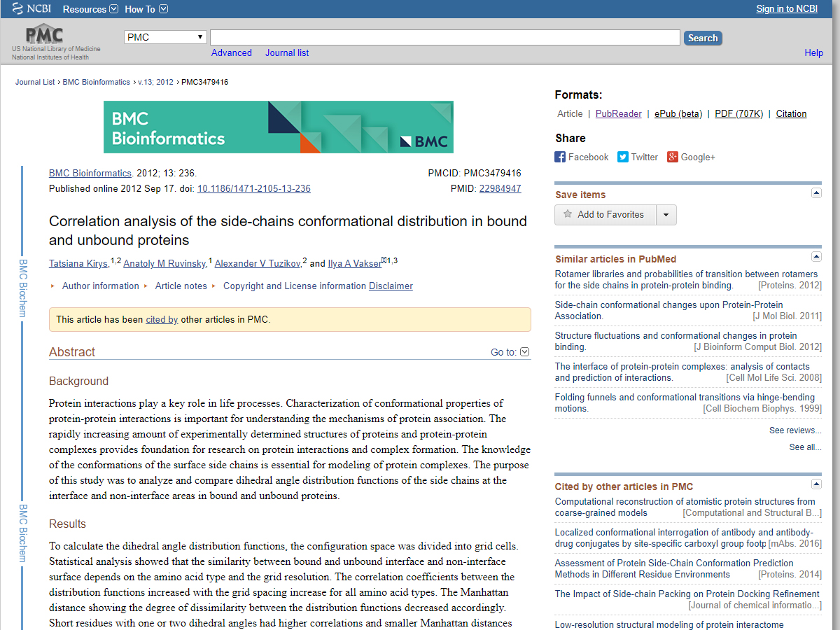Collapse the Similar articles in PubMed panel
Screen dimensions: 840x630
tap(816, 257)
